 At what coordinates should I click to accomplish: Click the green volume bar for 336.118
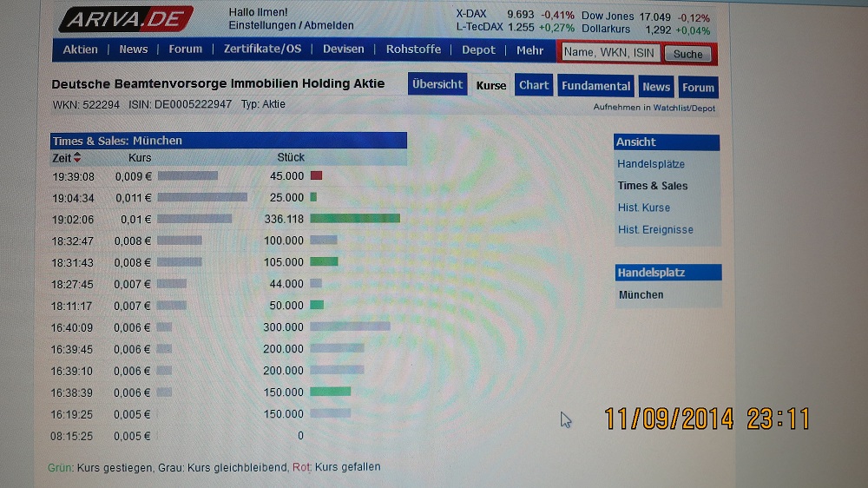(354, 219)
